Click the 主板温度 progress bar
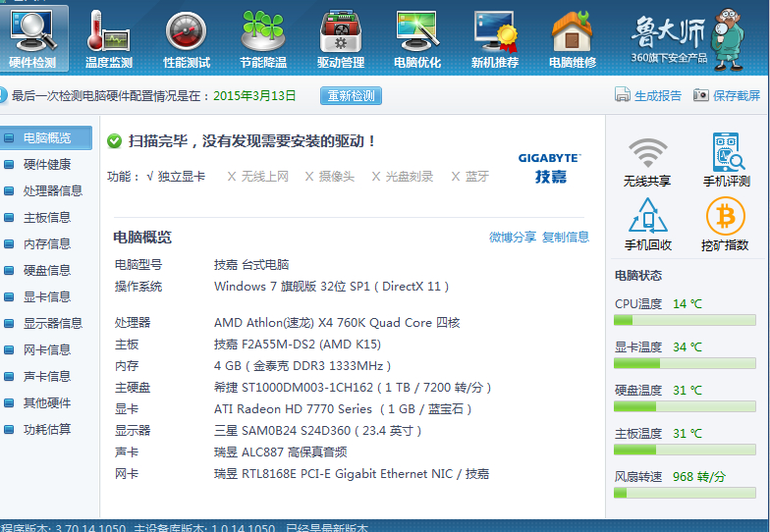This screenshot has height=532, width=770. (685, 450)
